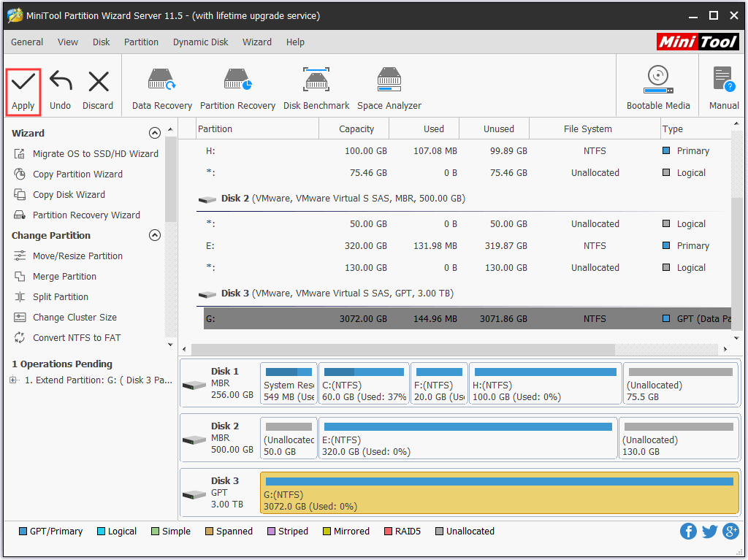Select Disk 2 icon in disk map
The height and width of the screenshot is (560, 748).
pos(194,440)
